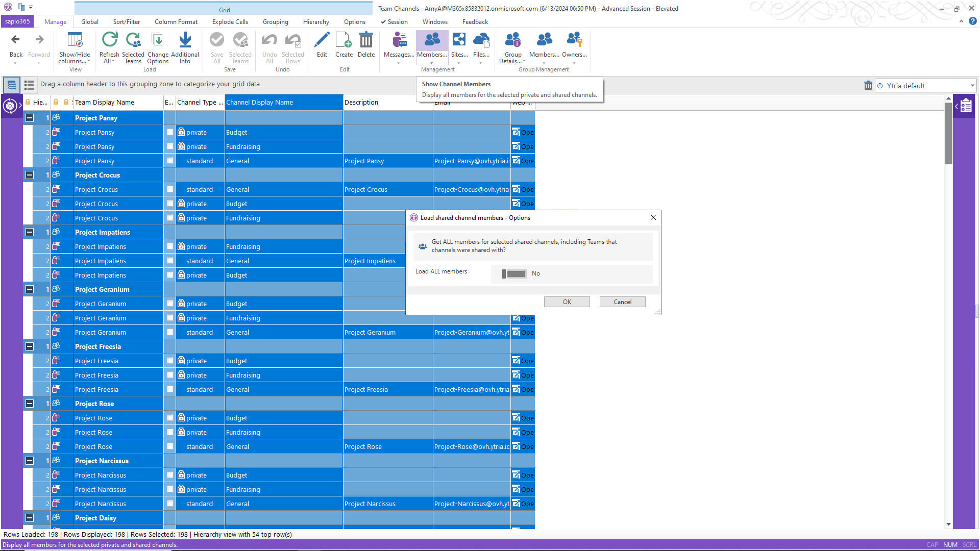Viewport: 980px width, 551px height.
Task: Collapse the Project Impatiens group
Action: pyautogui.click(x=30, y=232)
